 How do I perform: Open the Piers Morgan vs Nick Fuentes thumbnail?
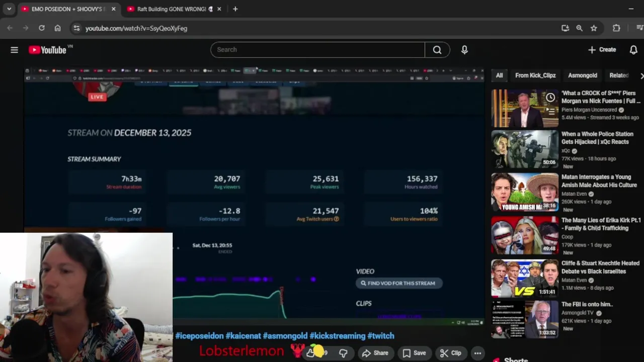pos(525,108)
